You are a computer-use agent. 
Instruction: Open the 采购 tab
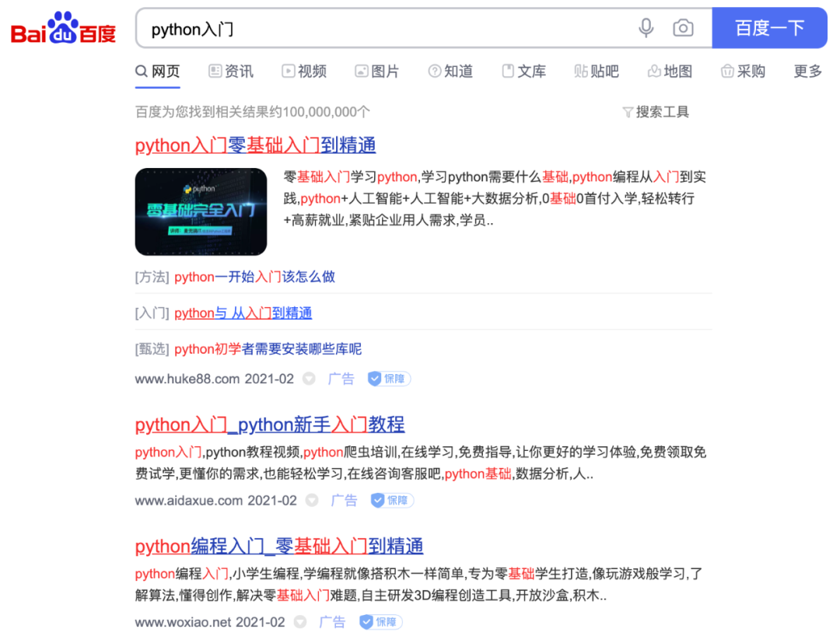pyautogui.click(x=743, y=72)
